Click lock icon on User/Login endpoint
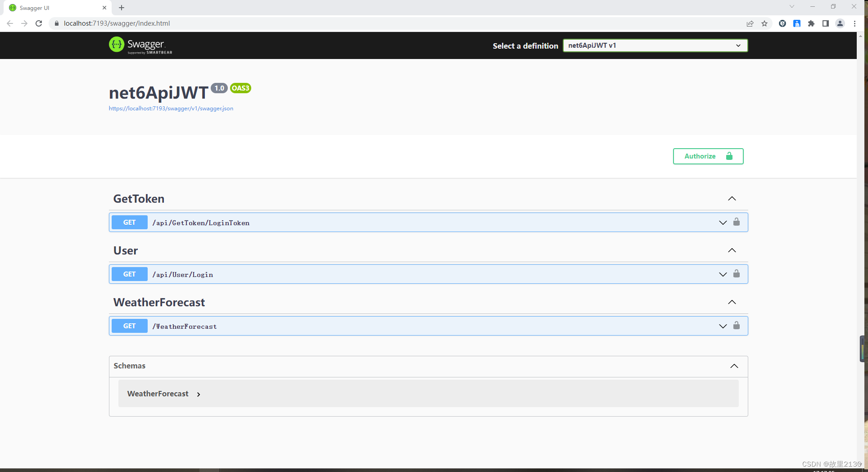Viewport: 868px width, 472px height. [737, 273]
